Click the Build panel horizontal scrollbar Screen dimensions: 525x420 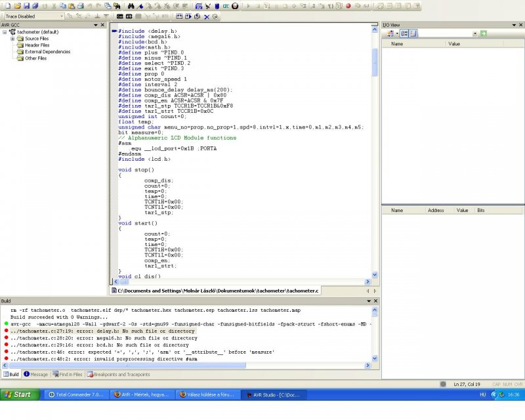(x=127, y=365)
